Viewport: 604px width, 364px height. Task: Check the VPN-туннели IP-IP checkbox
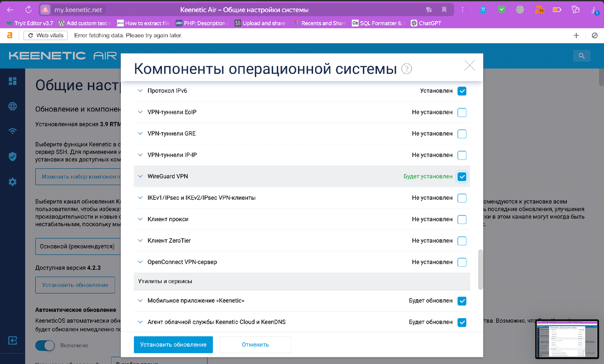coord(462,155)
